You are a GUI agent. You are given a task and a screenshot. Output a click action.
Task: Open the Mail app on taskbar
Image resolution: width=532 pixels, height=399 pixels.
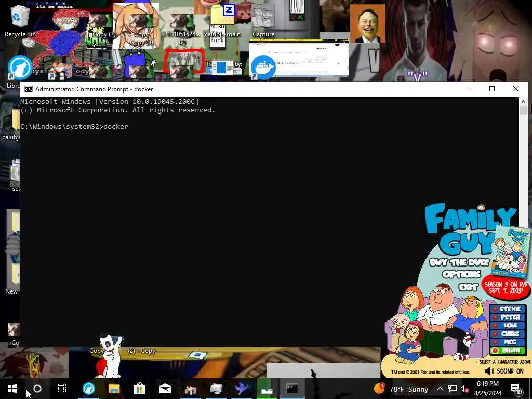(x=165, y=389)
